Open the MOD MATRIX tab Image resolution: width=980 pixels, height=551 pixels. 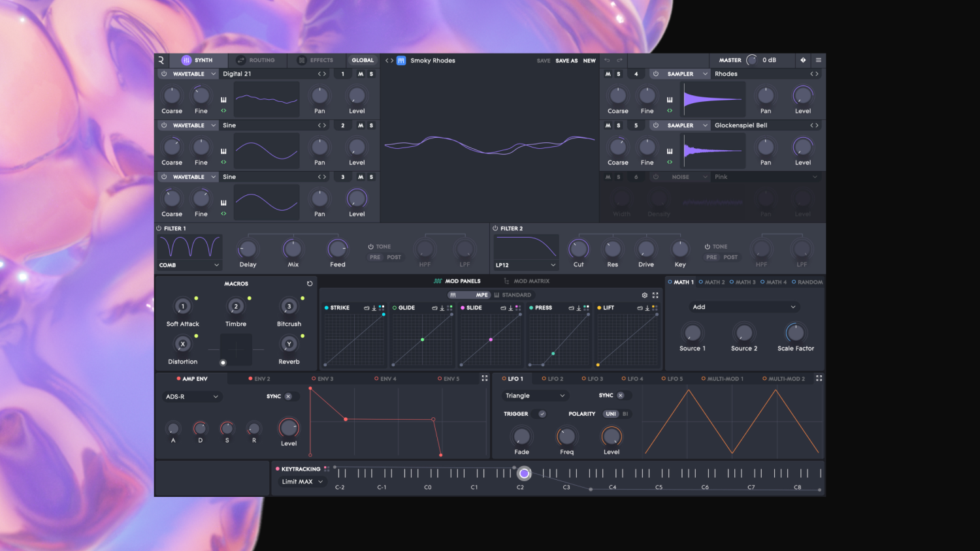527,281
